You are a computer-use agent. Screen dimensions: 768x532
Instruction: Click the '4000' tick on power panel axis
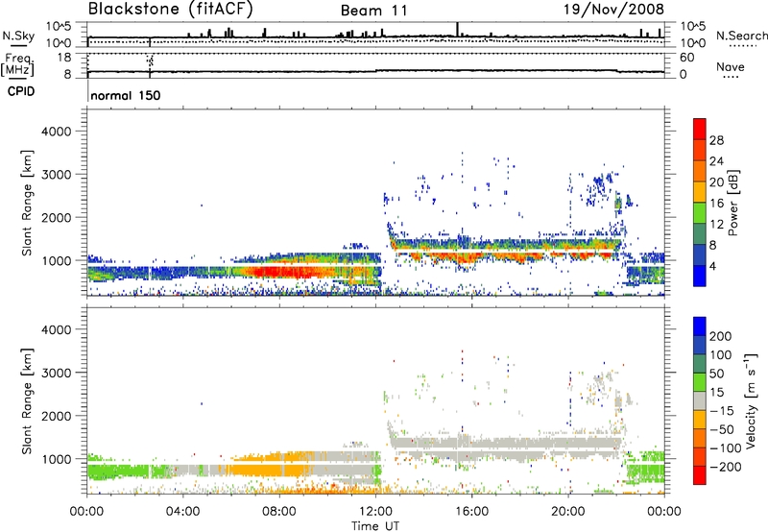point(56,132)
